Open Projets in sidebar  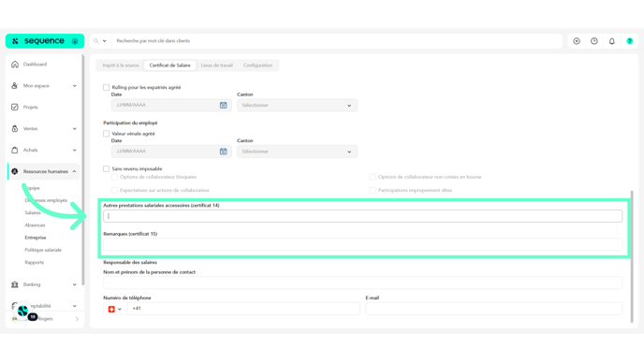click(30, 108)
